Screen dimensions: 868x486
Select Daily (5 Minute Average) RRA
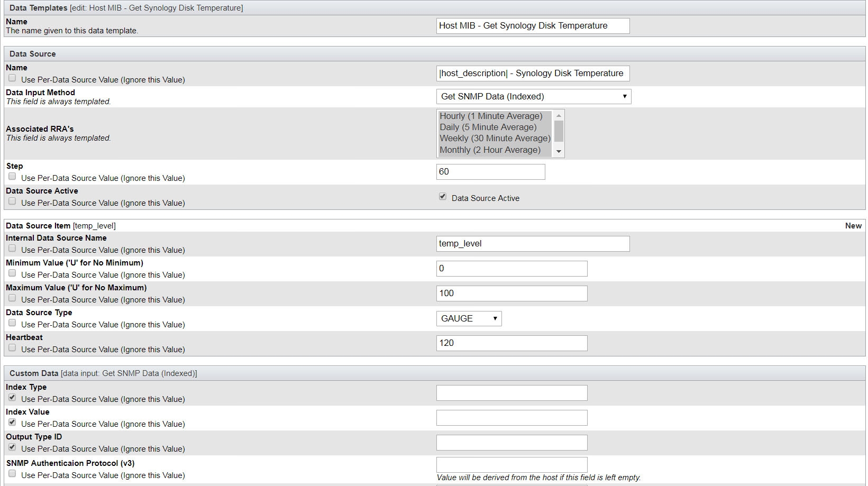(495, 127)
